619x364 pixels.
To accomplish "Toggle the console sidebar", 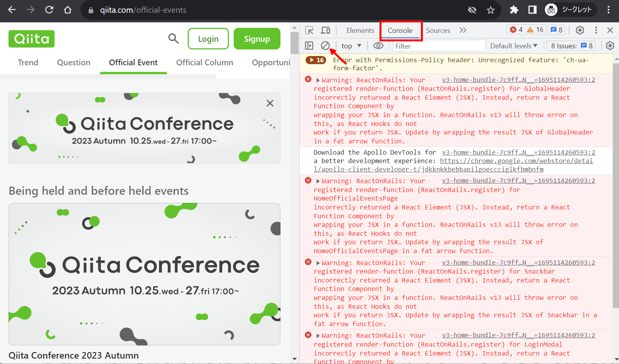I will point(309,46).
